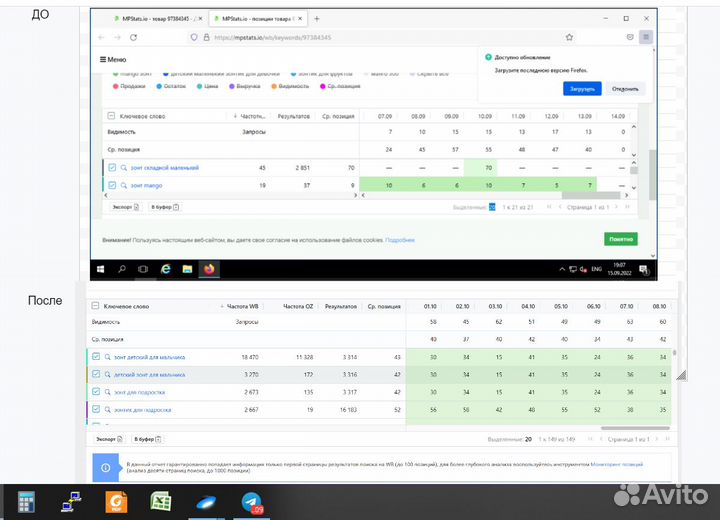Image resolution: width=720 pixels, height=520 pixels.
Task: Click the inner taskbar search magnifier
Action: coord(122,269)
